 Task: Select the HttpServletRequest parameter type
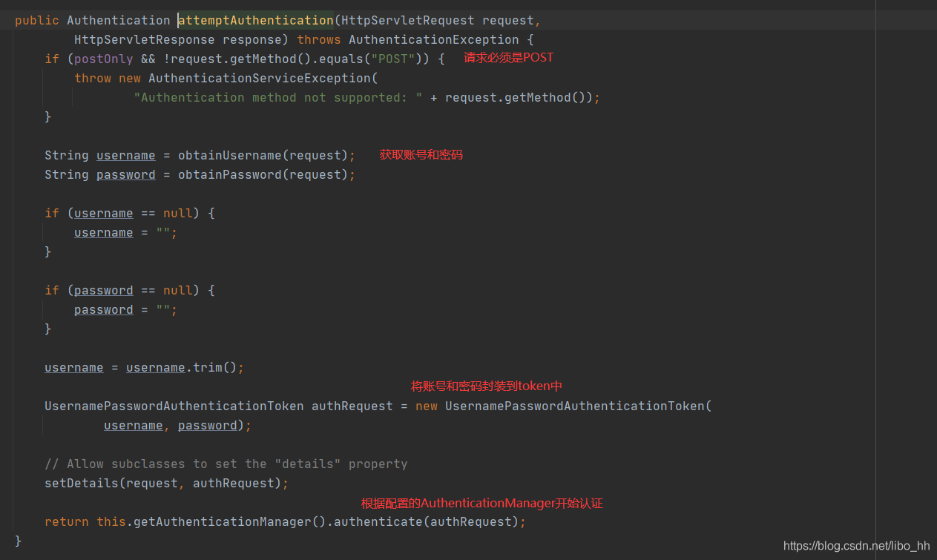point(408,20)
